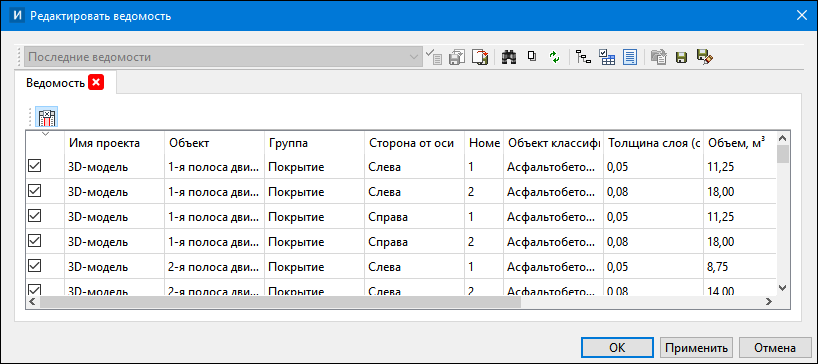Click the table columns icon above the grid

47,117
